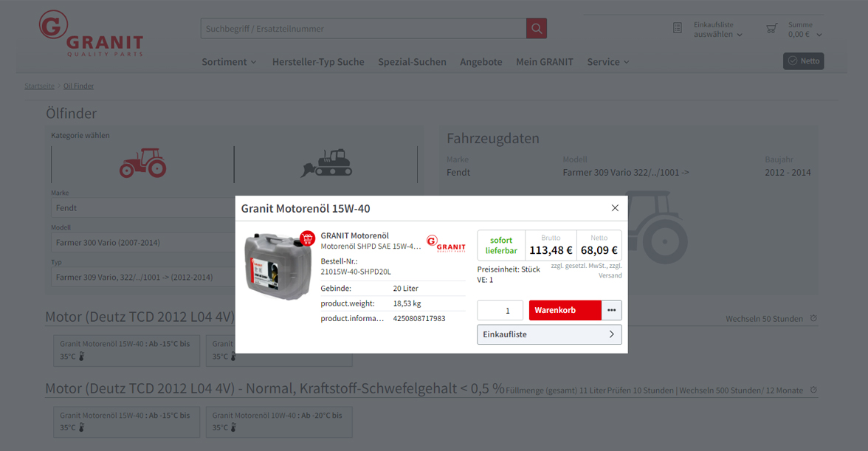Click the Einkaufsliste button in dialog
868x451 pixels.
coord(549,334)
